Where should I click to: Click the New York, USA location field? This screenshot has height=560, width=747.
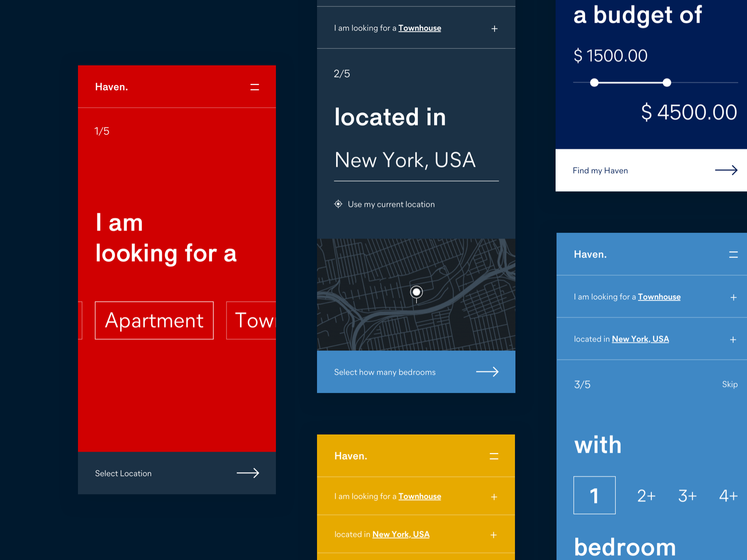pyautogui.click(x=405, y=161)
